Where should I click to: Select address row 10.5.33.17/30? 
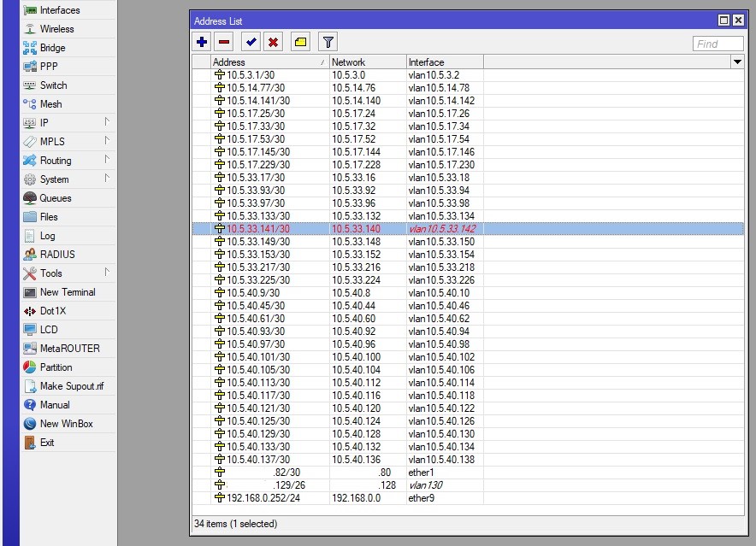pyautogui.click(x=468, y=178)
